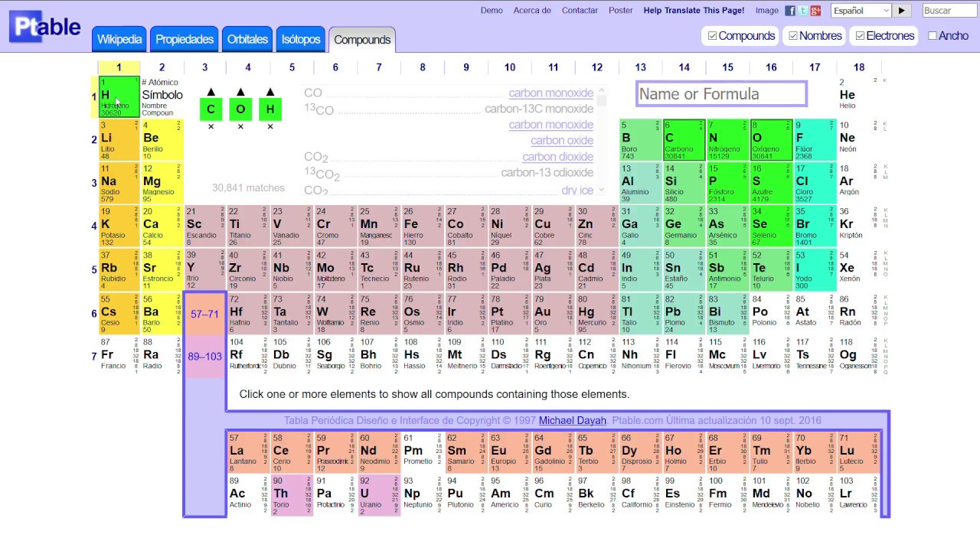The image size is (980, 551).
Task: Select the Oganessón element cell
Action: [858, 357]
